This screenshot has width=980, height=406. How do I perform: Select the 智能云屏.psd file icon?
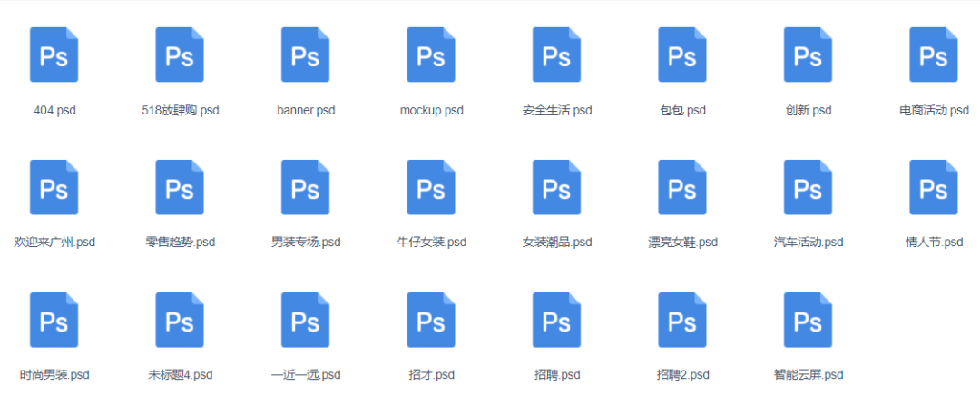[808, 320]
